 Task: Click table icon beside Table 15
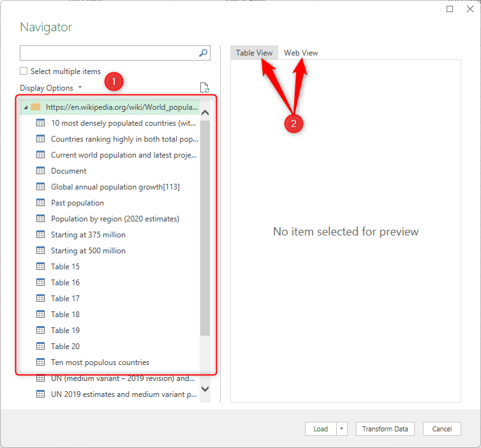[40, 266]
